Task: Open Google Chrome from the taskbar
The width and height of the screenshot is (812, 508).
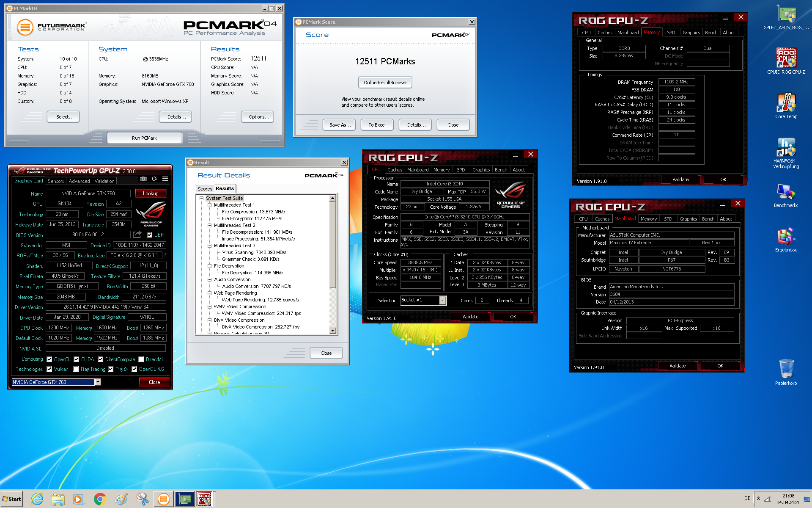Action: pos(100,500)
